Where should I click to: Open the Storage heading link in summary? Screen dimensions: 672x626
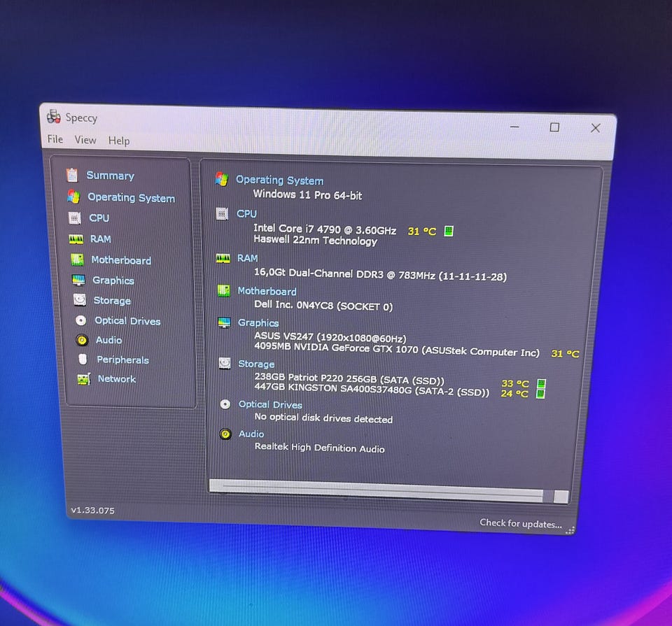tap(256, 364)
